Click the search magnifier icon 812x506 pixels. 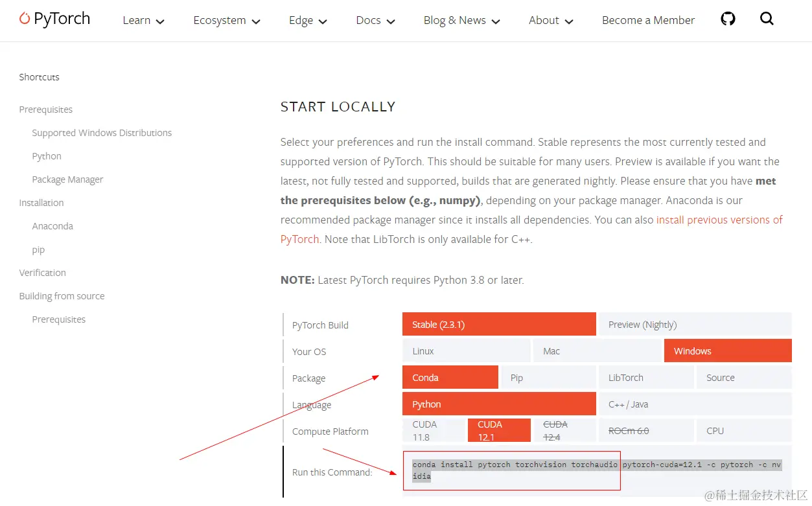point(767,19)
